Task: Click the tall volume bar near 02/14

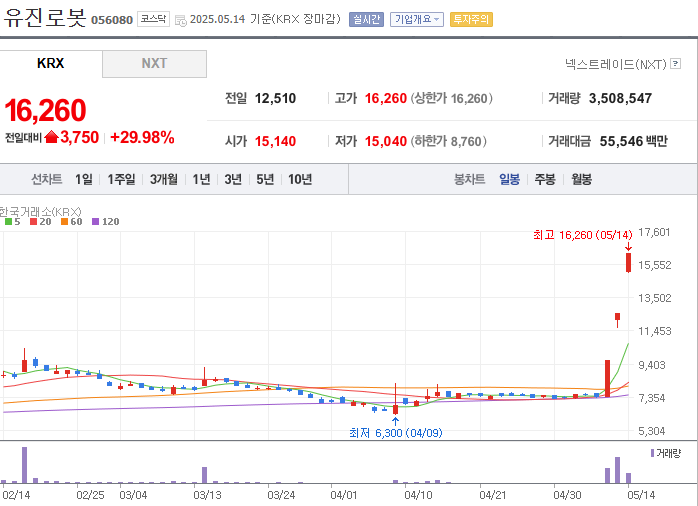Action: click(24, 465)
